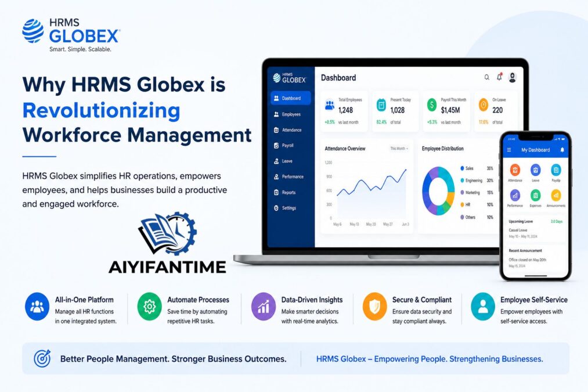This screenshot has height=392, width=588.
Task: Click 'Dashboard' page heading on laptop
Action: [338, 78]
